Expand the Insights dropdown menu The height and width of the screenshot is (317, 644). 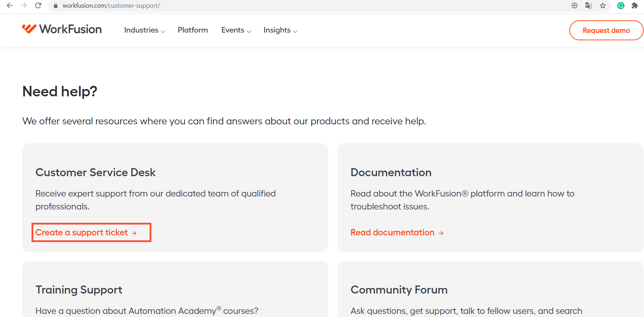click(x=281, y=30)
